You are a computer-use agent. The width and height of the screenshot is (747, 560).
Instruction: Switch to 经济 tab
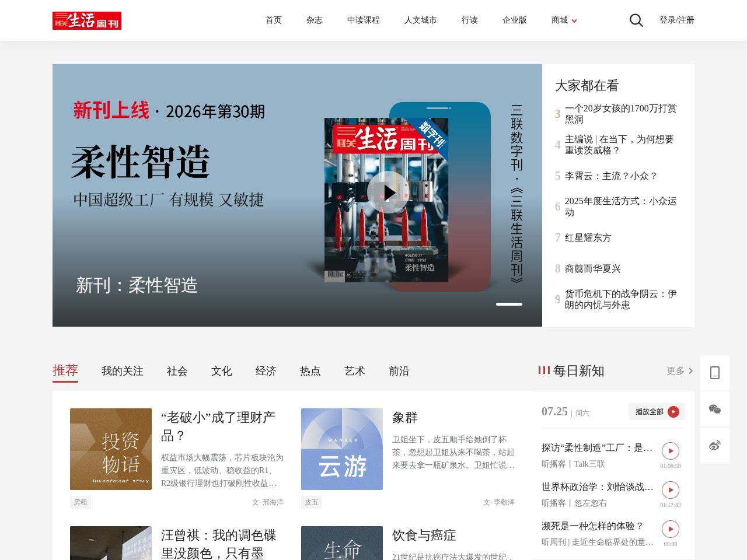[x=266, y=371]
